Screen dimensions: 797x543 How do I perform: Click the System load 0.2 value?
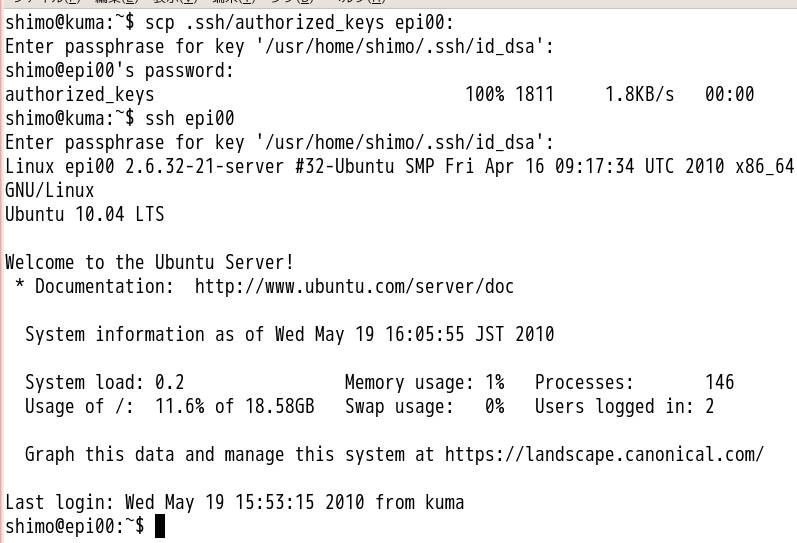[x=170, y=383]
